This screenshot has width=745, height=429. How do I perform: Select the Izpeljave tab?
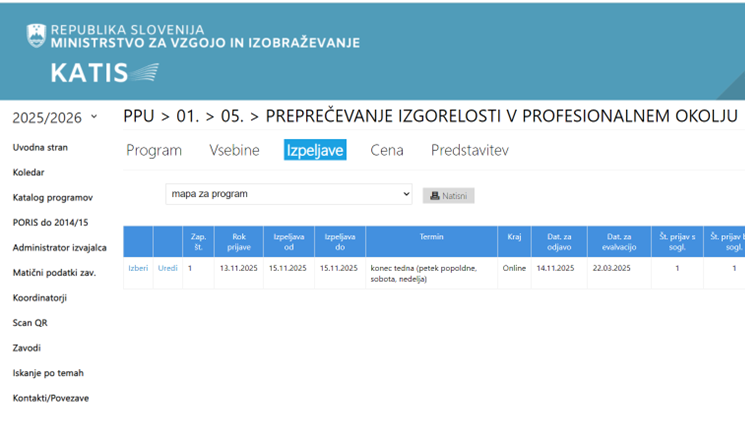315,151
